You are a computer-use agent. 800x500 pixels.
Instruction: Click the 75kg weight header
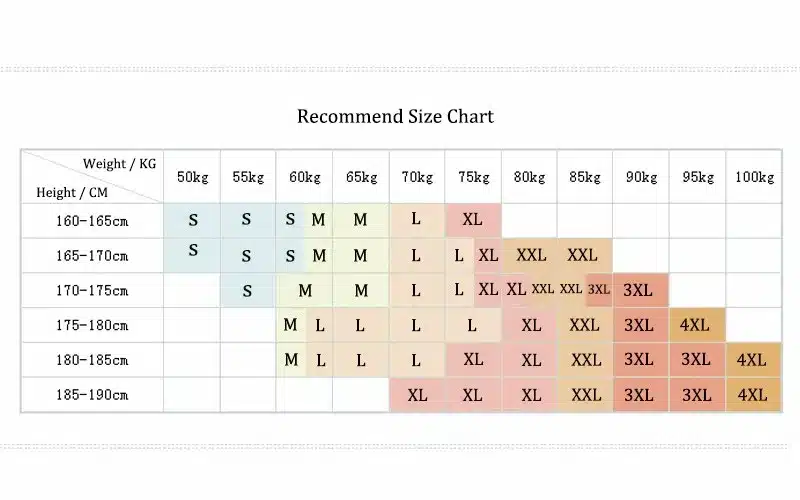473,178
